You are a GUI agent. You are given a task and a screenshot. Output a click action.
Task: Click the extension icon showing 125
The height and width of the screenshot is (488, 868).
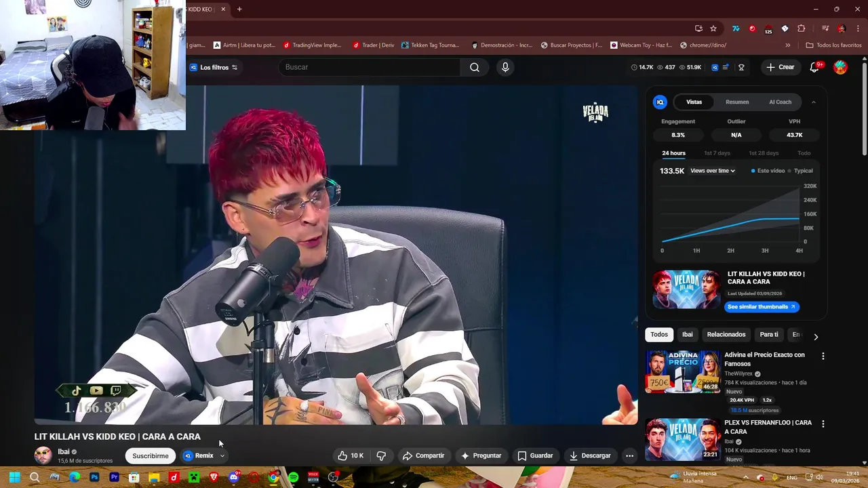pyautogui.click(x=768, y=29)
